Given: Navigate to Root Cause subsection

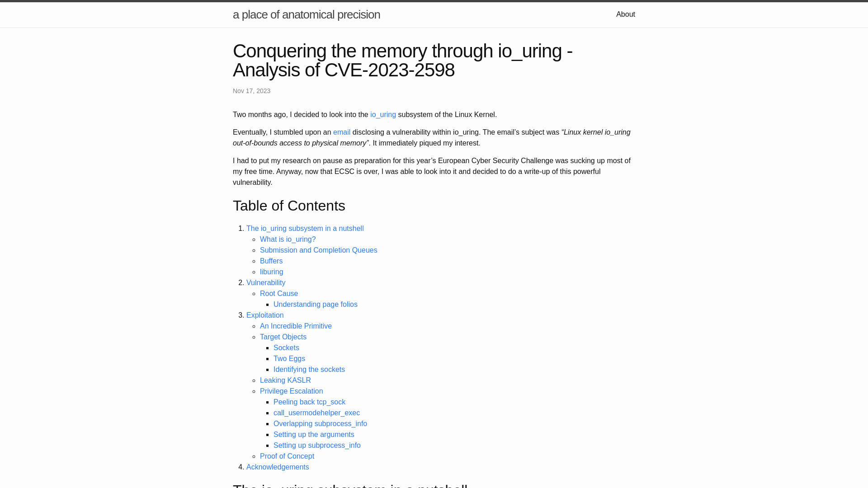Looking at the screenshot, I should tap(278, 293).
